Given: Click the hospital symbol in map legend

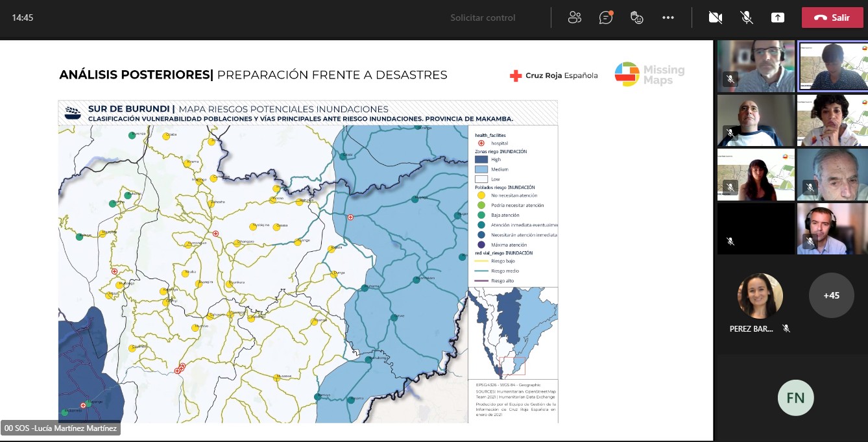Looking at the screenshot, I should click(481, 143).
